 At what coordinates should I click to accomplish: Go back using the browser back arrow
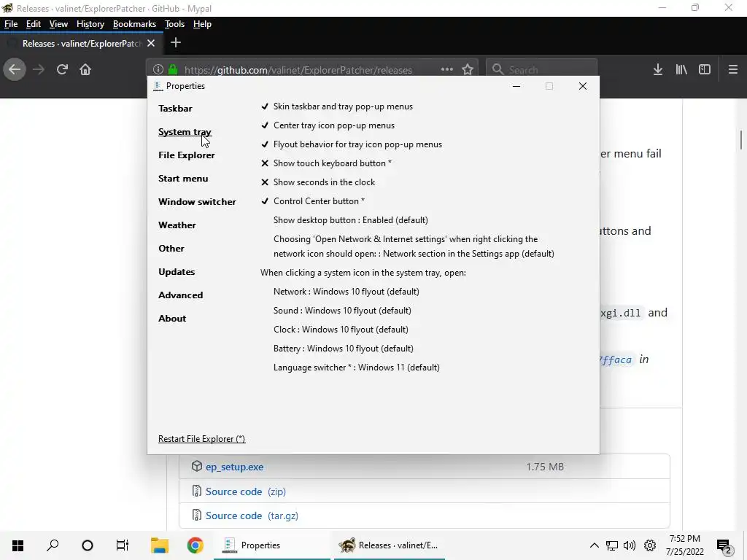[15, 70]
